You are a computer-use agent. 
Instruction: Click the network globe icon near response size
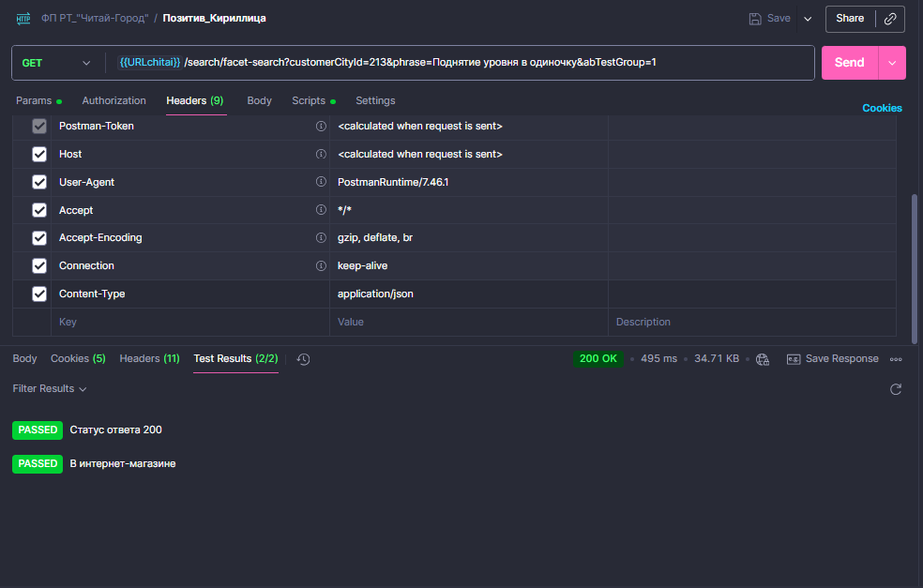point(763,359)
